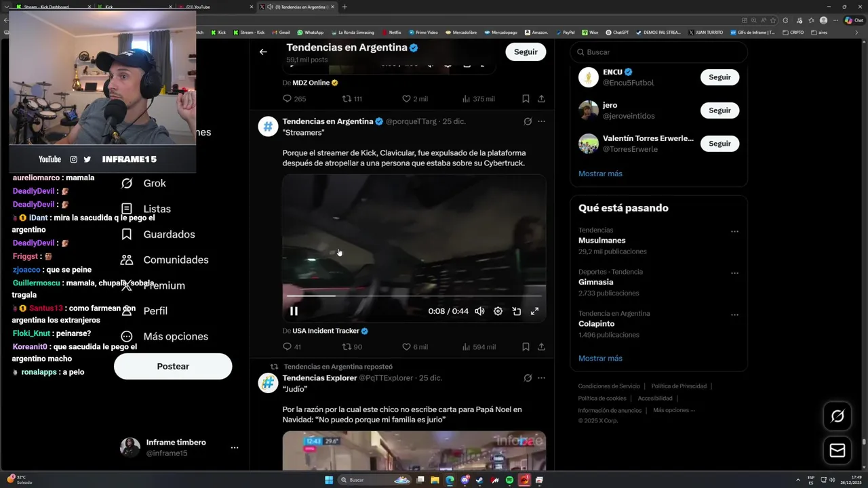
Task: Open Comunidades in the sidebar
Action: [165, 260]
